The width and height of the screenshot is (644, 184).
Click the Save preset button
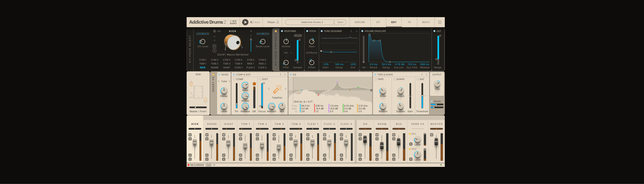coord(340,22)
